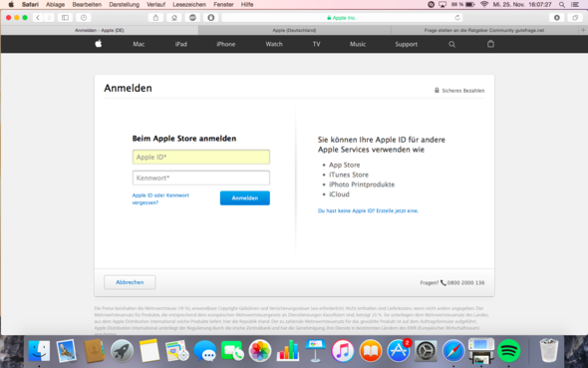Click the Apple logo in site navigation
This screenshot has height=368, width=588.
pos(99,44)
